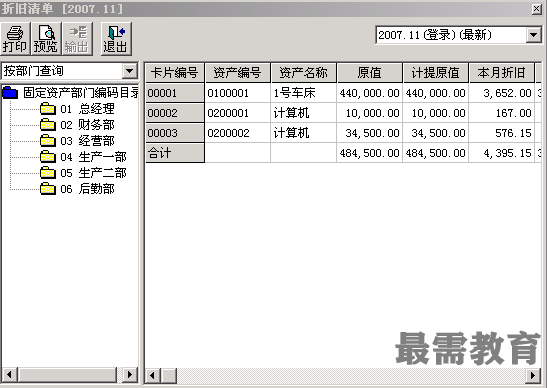Viewport: 547px width, 388px height.
Task: Select the root 固定资产部门编码目录 folder icon
Action: click(10, 93)
